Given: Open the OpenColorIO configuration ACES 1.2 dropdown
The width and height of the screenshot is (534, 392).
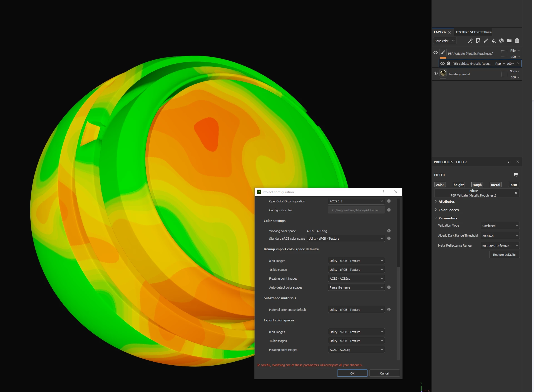Looking at the screenshot, I should point(356,201).
